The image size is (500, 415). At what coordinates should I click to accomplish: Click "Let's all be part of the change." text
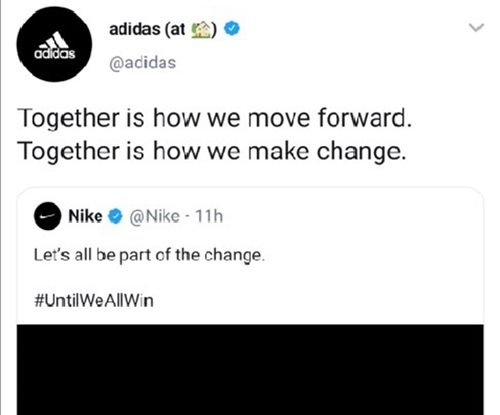[x=149, y=255]
